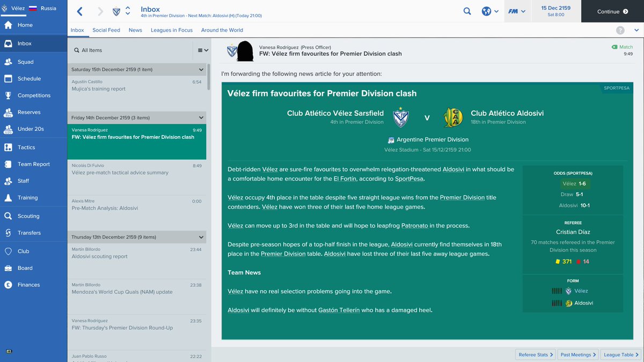644x362 pixels.
Task: Click the Vélez Sarsfield crest in match header
Action: point(401,117)
